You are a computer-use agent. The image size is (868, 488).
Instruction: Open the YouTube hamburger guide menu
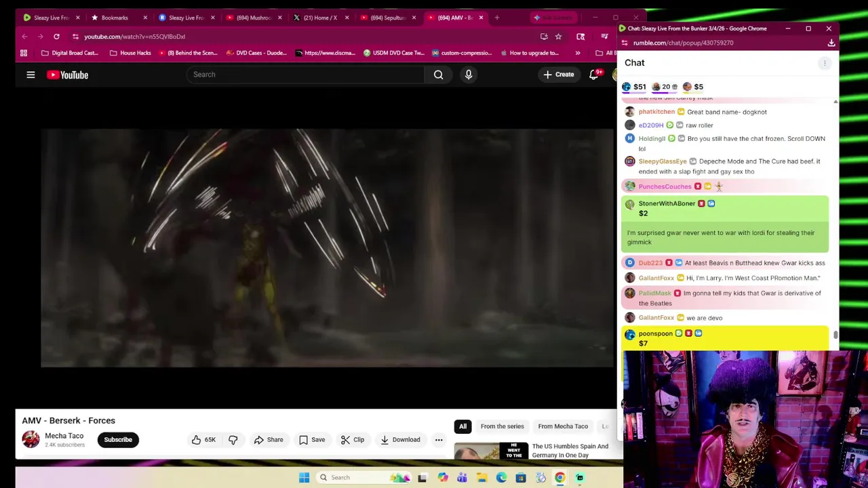(31, 75)
